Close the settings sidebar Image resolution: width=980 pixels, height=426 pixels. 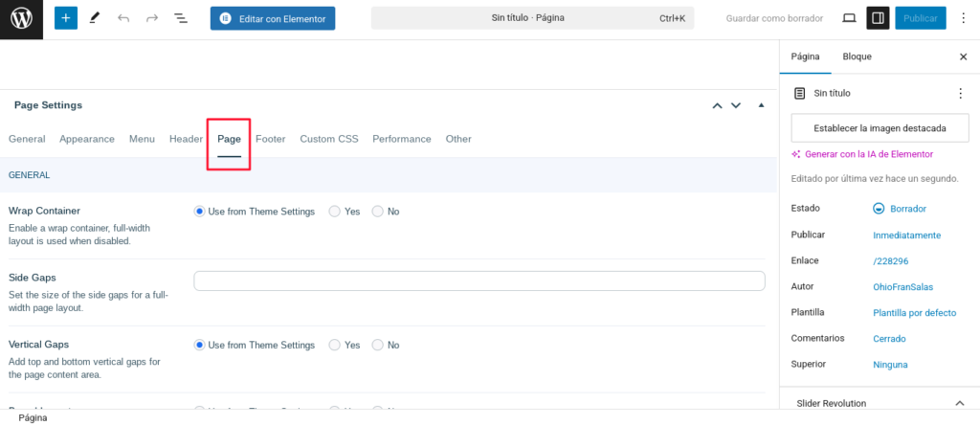963,56
